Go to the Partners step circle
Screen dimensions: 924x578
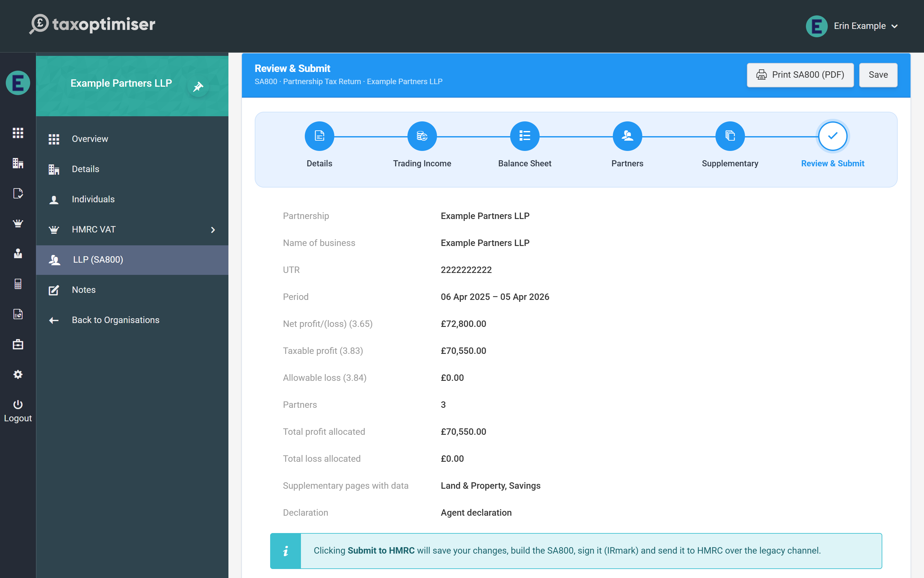click(x=627, y=136)
